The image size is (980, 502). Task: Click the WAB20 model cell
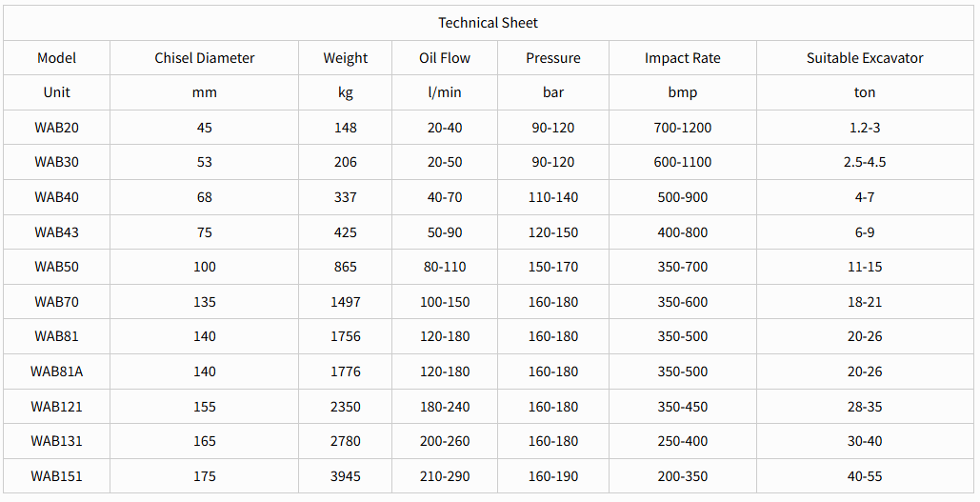56,128
